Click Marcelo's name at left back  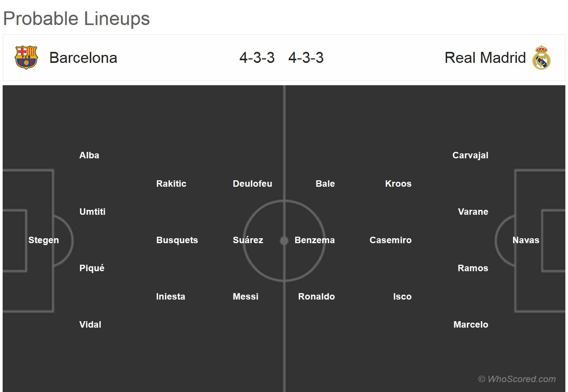pos(471,325)
